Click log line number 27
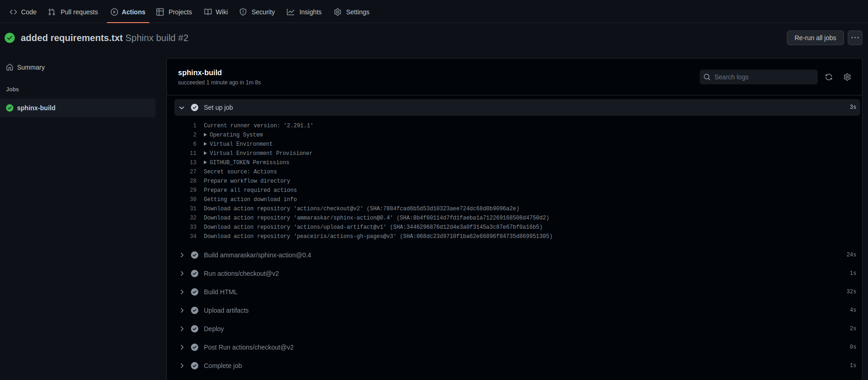 point(193,172)
